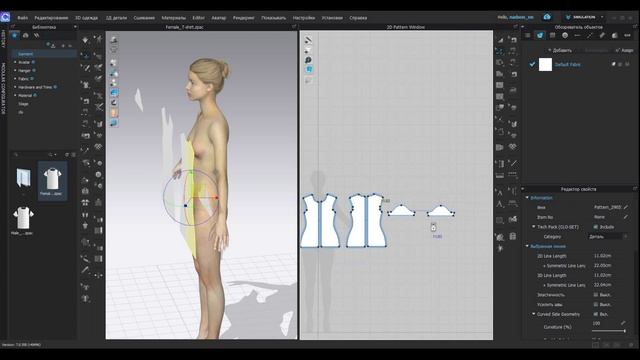Screen dimensions: 640x360
Task: Click the white Default Fabric color swatch
Action: [545, 64]
